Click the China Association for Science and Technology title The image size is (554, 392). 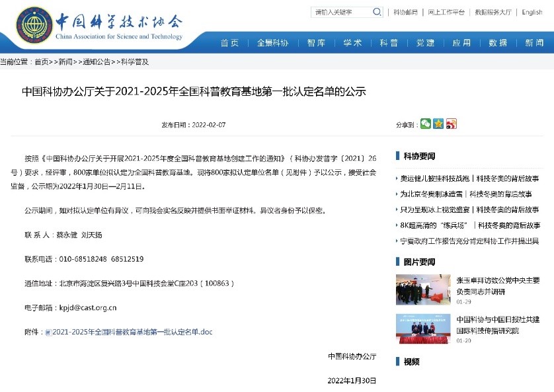pos(119,36)
